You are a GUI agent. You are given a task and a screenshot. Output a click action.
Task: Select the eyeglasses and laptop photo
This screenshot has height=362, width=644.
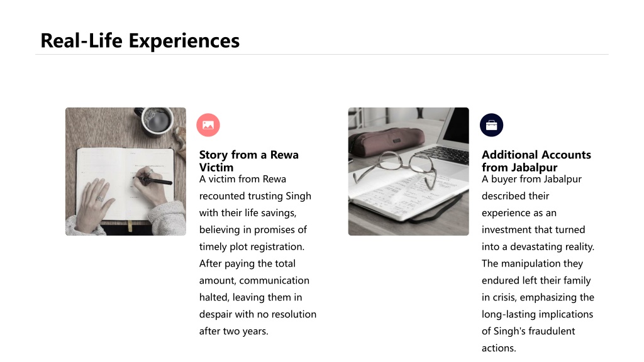[x=408, y=172]
